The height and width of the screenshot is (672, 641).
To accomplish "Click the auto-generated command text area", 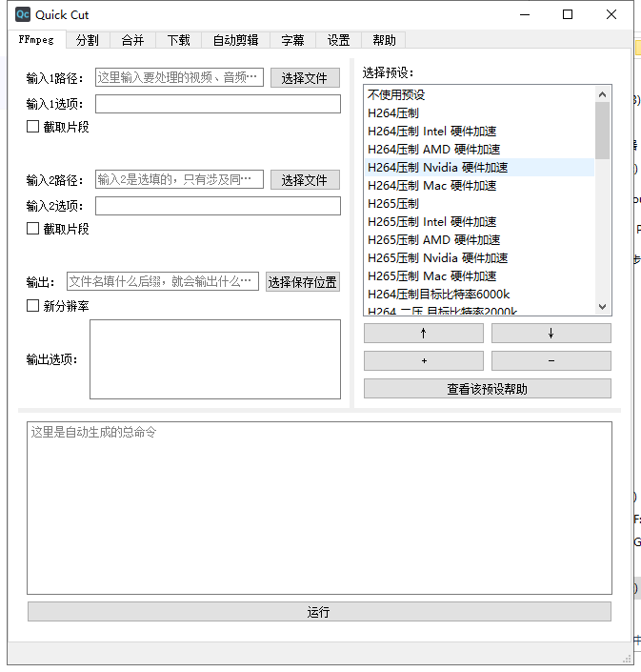I will click(x=319, y=508).
